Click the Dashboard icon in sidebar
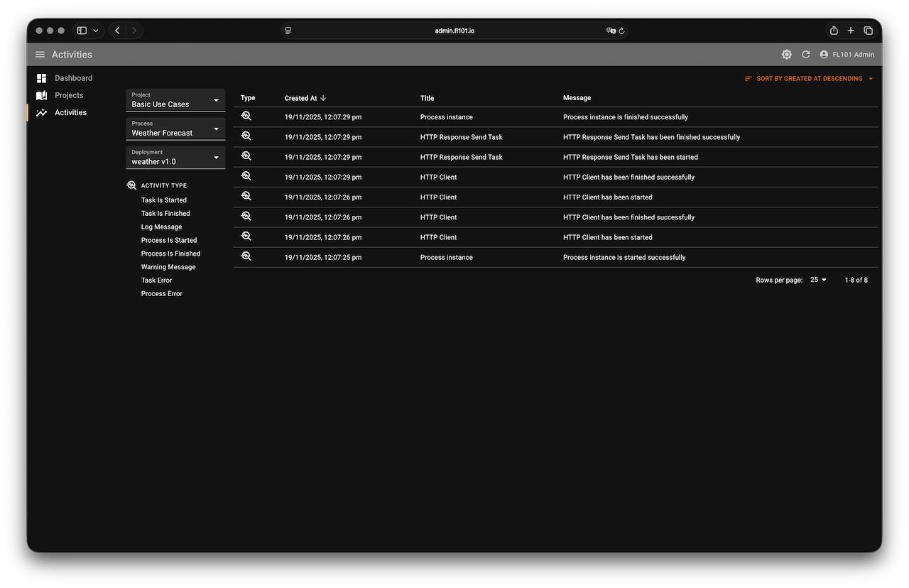The width and height of the screenshot is (909, 588). pyautogui.click(x=41, y=78)
